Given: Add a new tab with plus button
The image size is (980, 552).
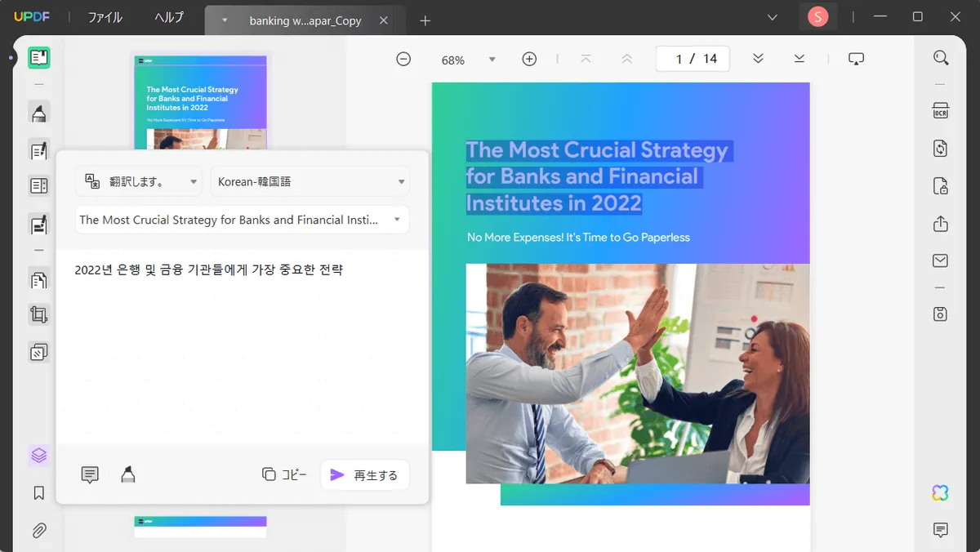Looking at the screenshot, I should (x=425, y=20).
